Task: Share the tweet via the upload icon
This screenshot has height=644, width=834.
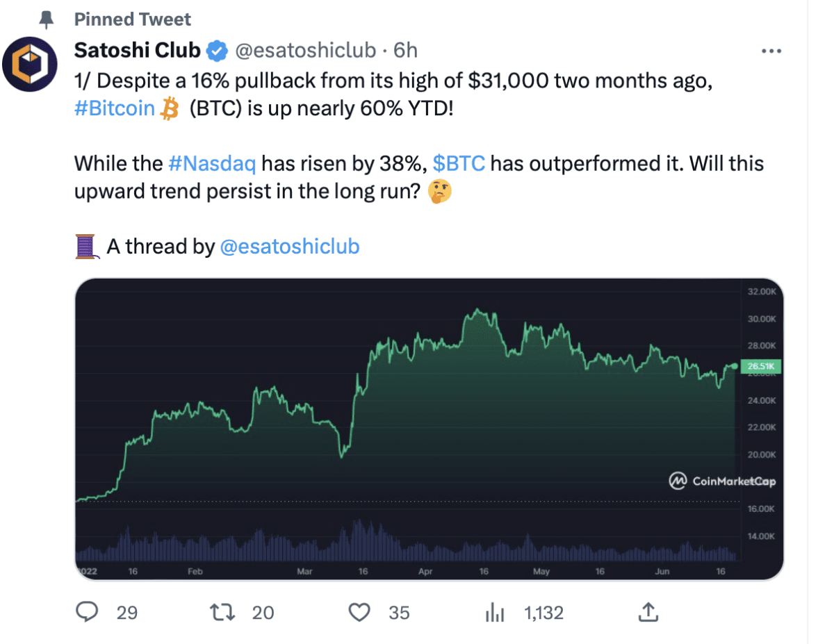Action: click(x=648, y=613)
